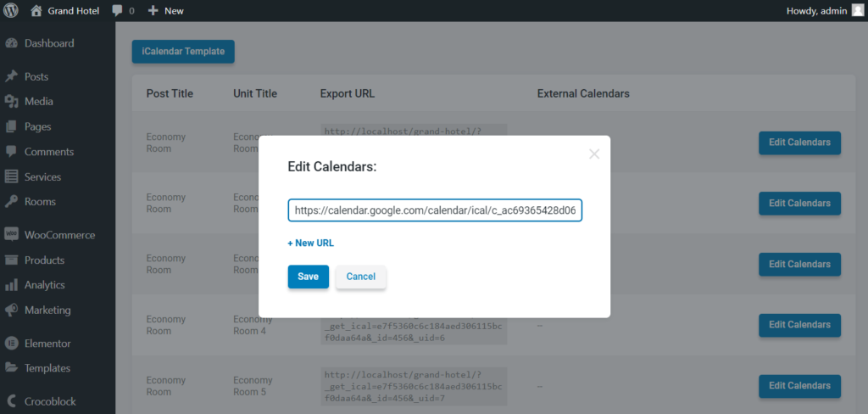Select the WooCommerce icon in sidebar
Image resolution: width=868 pixels, height=414 pixels.
point(11,235)
